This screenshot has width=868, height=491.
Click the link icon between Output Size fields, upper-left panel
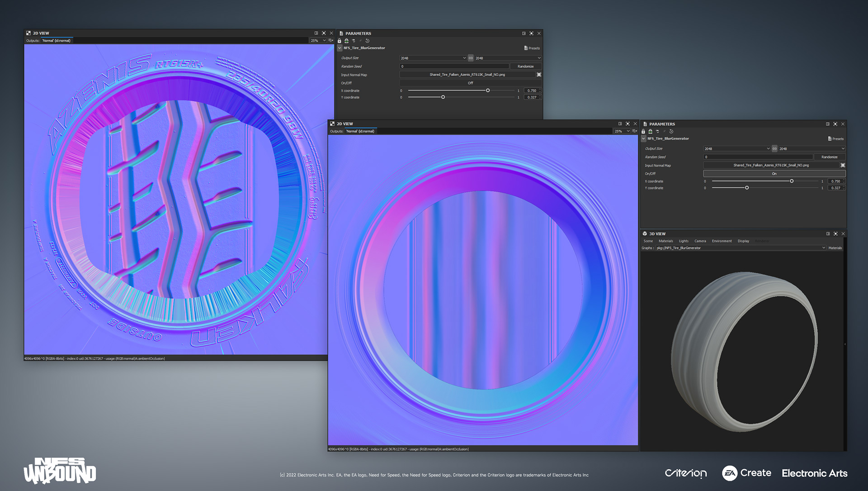[x=471, y=58]
